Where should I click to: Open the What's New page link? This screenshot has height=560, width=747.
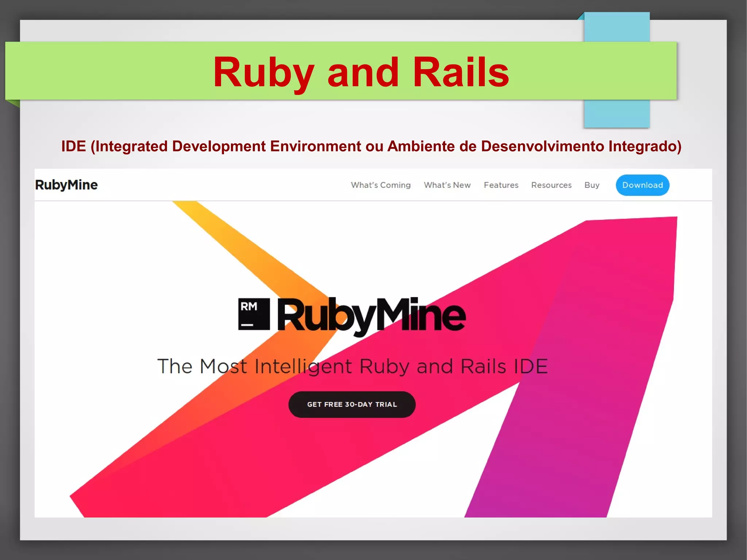point(447,185)
